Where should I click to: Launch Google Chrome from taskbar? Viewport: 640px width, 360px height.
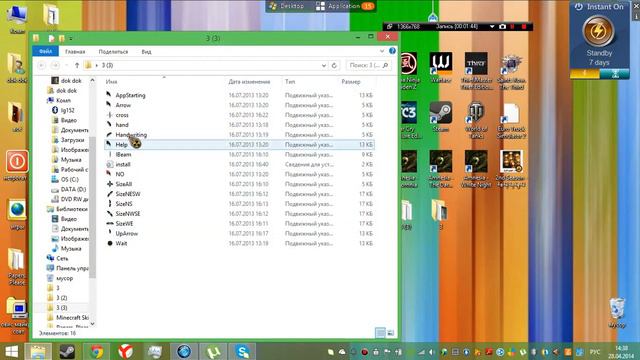point(96,351)
